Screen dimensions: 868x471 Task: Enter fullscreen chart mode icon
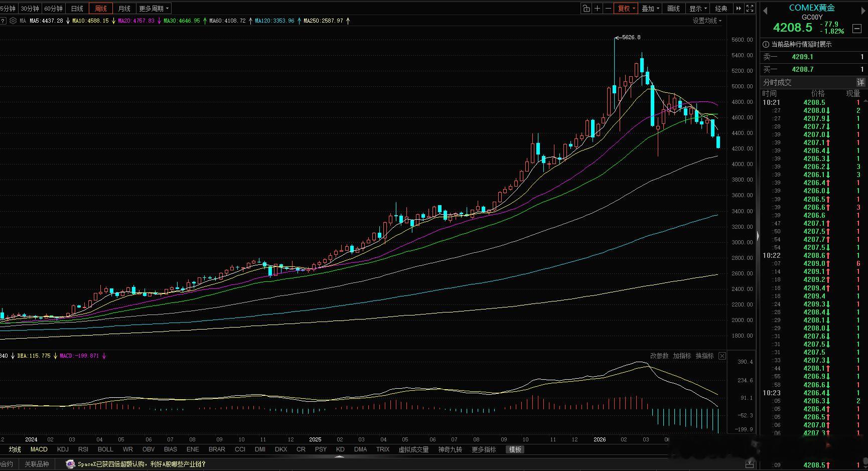[x=750, y=9]
